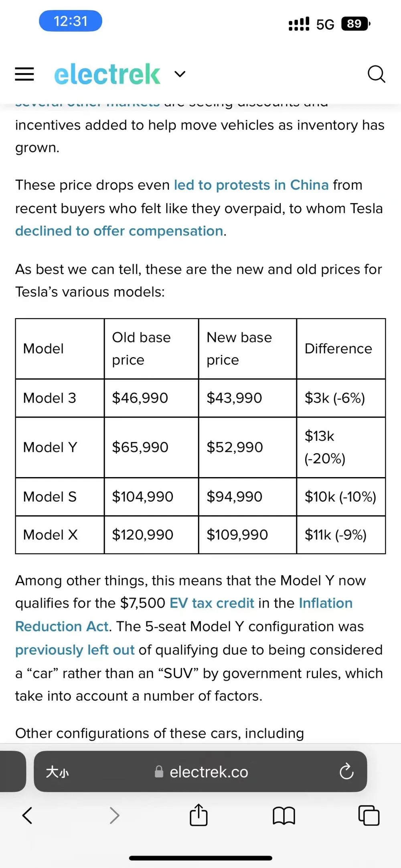Tap the electrek.co address field
The image size is (401, 868).
200,771
